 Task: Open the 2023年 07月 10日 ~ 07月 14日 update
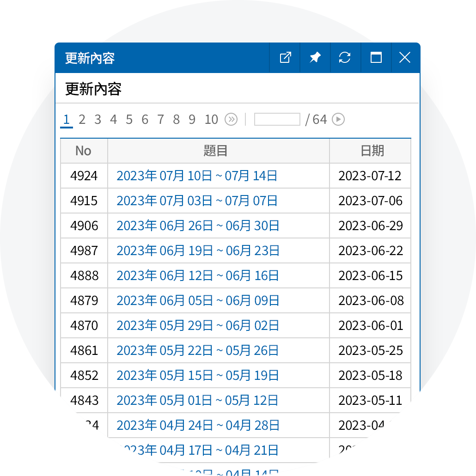tap(197, 176)
